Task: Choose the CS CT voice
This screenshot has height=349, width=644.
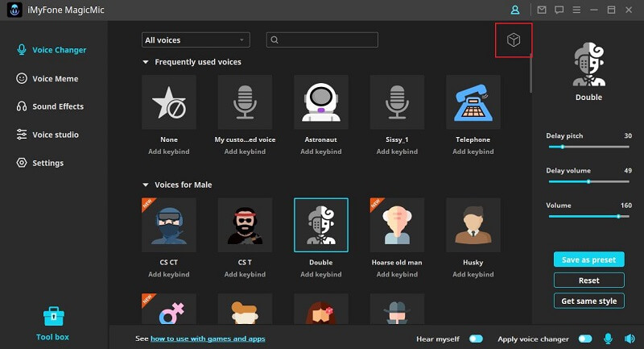Action: click(x=169, y=225)
